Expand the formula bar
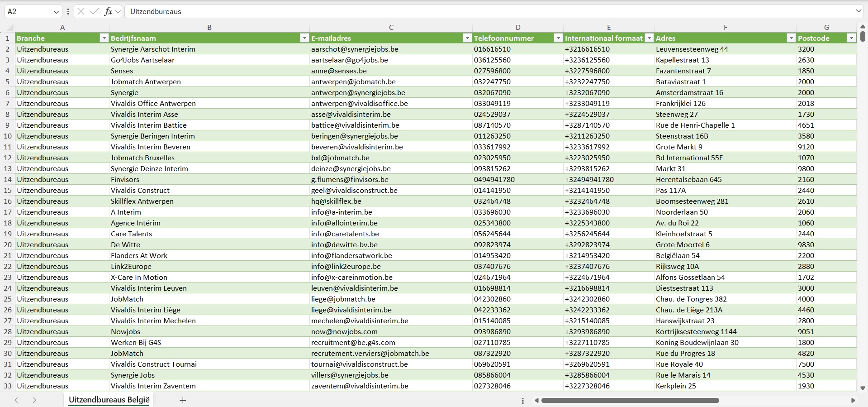The image size is (868, 407). (858, 11)
